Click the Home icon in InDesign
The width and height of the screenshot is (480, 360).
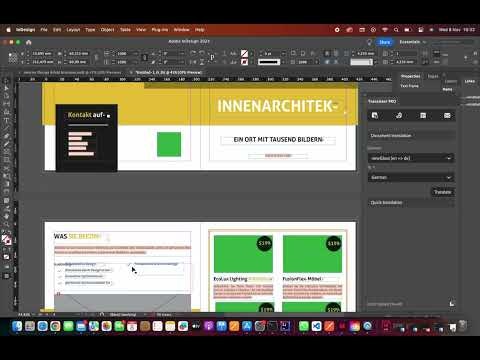tap(29, 42)
